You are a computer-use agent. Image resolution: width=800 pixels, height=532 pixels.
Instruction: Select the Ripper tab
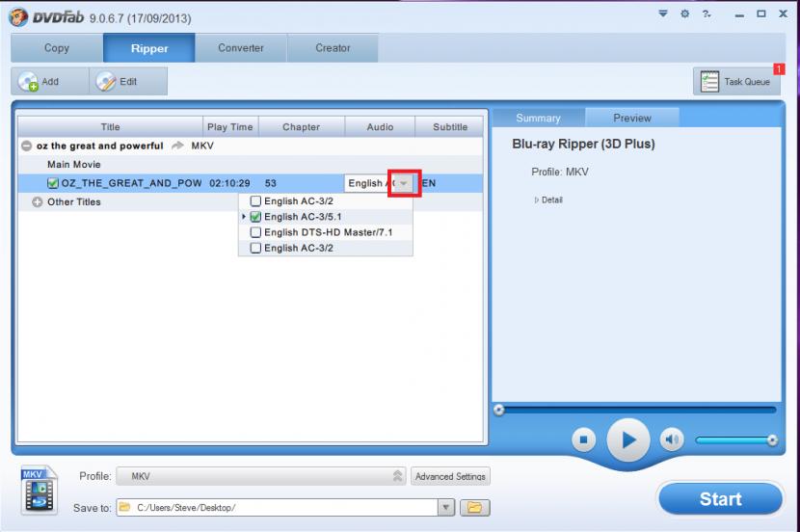[149, 48]
